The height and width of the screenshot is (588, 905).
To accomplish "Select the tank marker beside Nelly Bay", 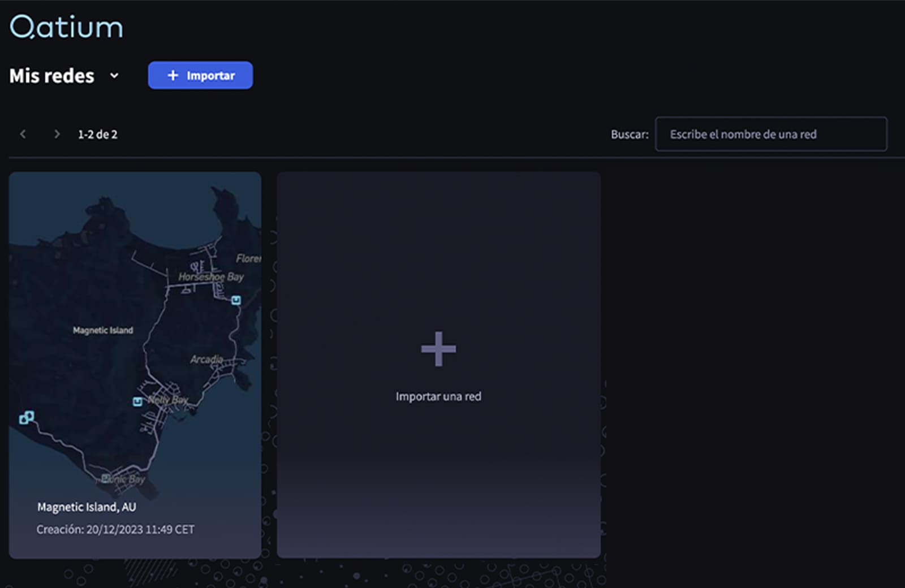I will point(137,401).
